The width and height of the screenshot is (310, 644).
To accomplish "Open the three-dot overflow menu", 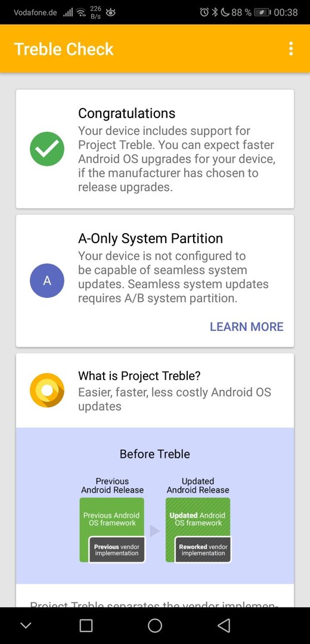I will (x=291, y=48).
